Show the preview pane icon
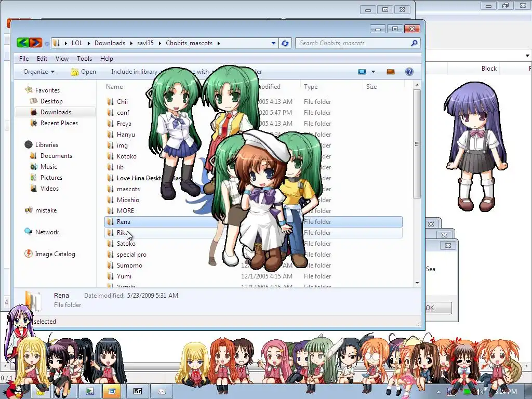The width and height of the screenshot is (532, 399). click(x=391, y=72)
